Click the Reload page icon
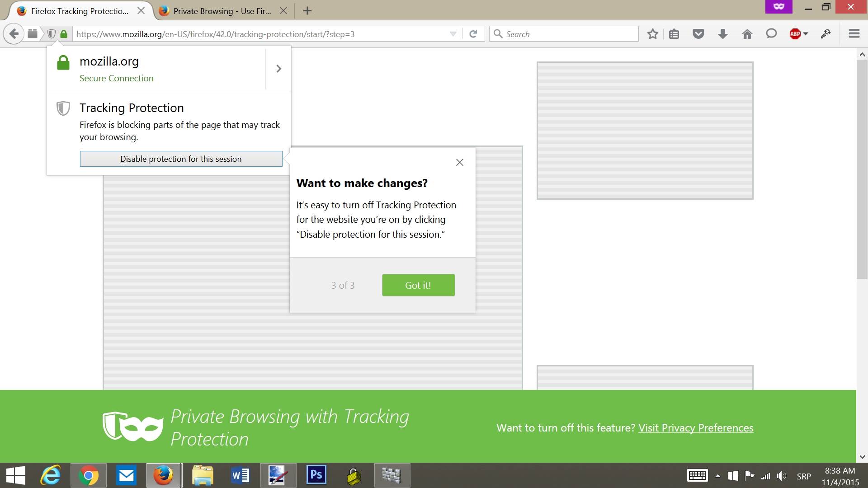This screenshot has width=868, height=488. pyautogui.click(x=473, y=33)
